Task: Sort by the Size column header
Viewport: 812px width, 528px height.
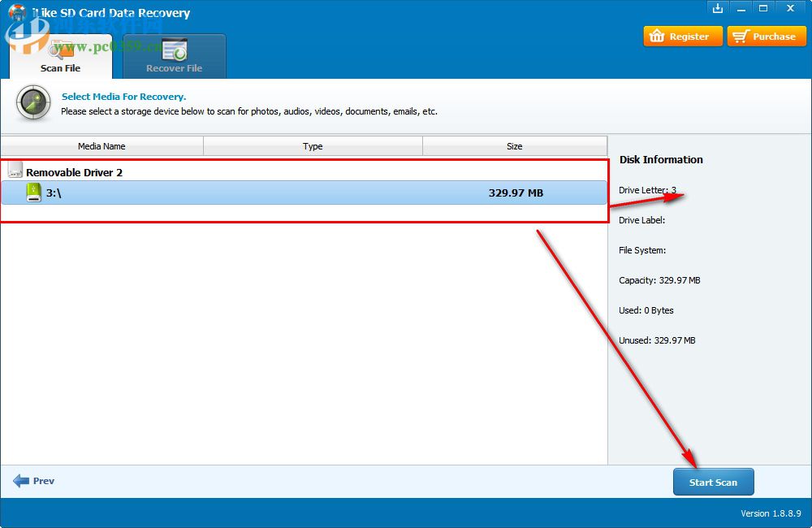Action: point(514,146)
